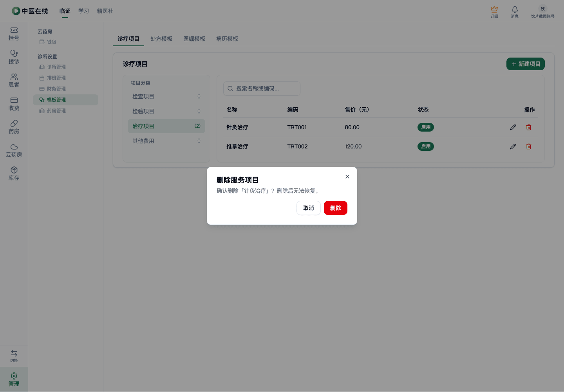The width and height of the screenshot is (564, 392).
Task: Click the 切换 switch icon
Action: click(14, 356)
